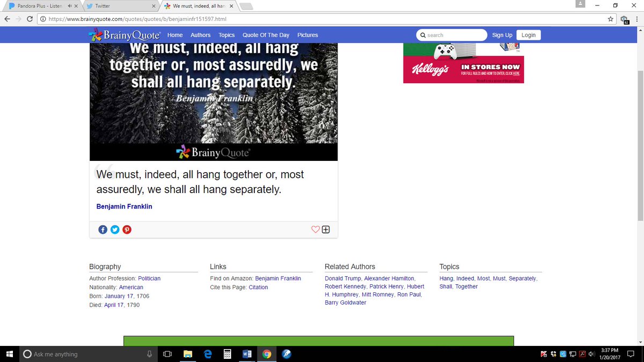Open related author Alexander Hamilton

[x=389, y=278]
